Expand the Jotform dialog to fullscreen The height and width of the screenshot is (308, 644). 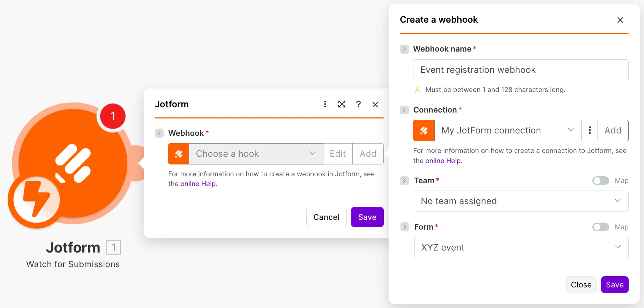[x=342, y=104]
